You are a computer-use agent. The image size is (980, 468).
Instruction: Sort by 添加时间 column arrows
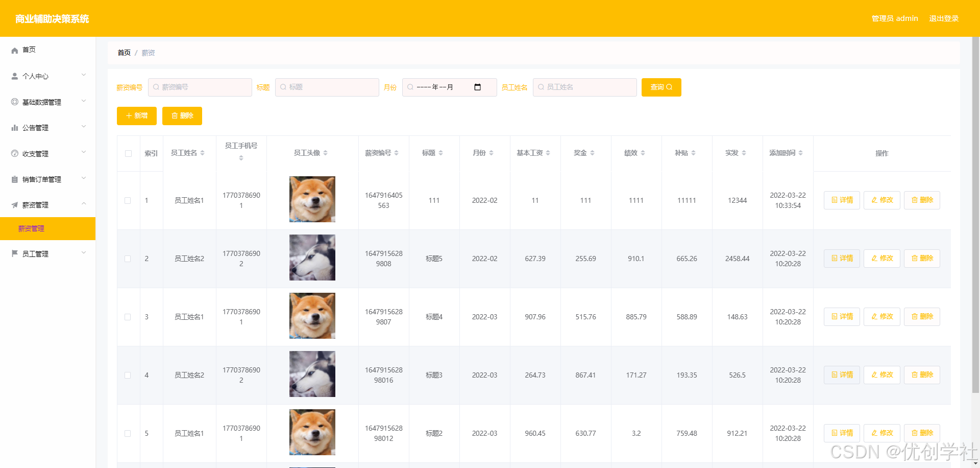click(x=800, y=153)
